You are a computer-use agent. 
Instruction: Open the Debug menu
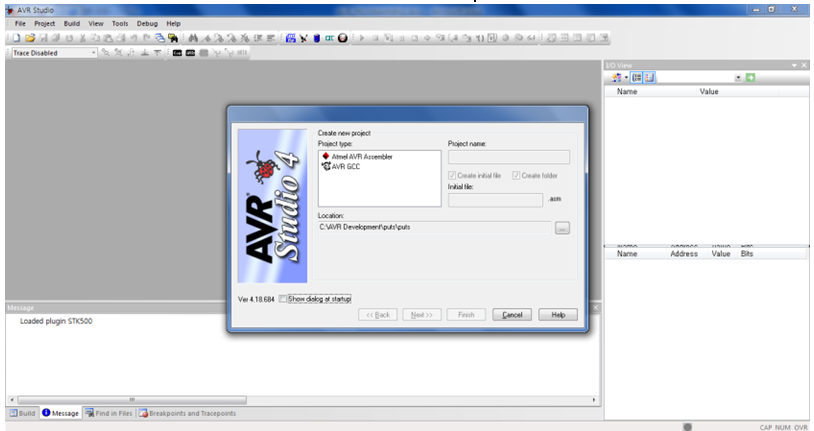pos(147,22)
